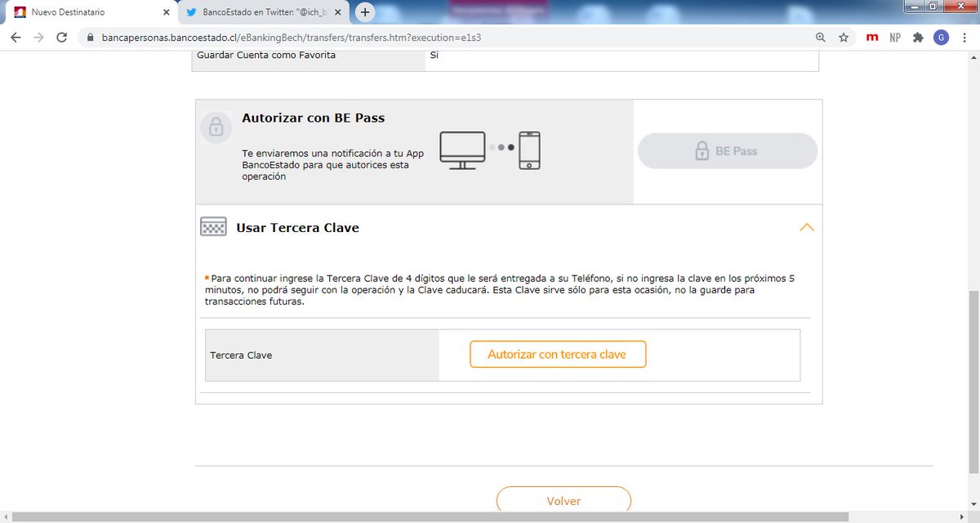Open Chrome's three-dot menu
Screen dimensions: 980x523
click(x=964, y=38)
